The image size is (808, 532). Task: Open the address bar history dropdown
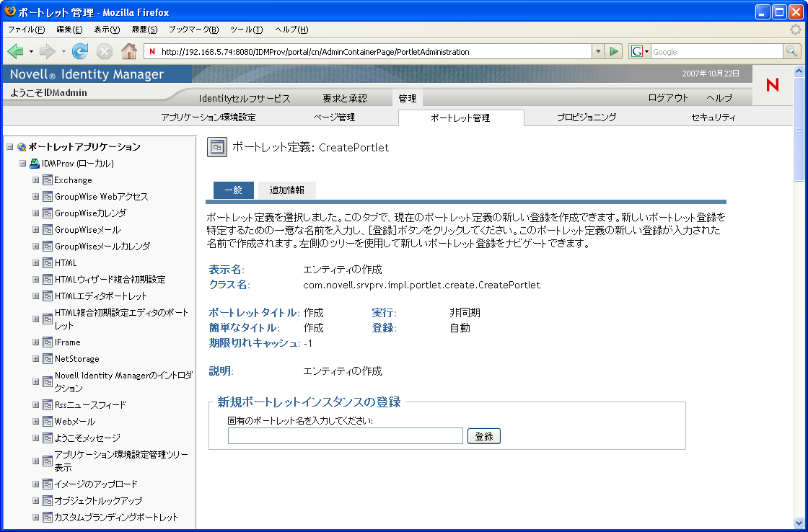pos(598,51)
